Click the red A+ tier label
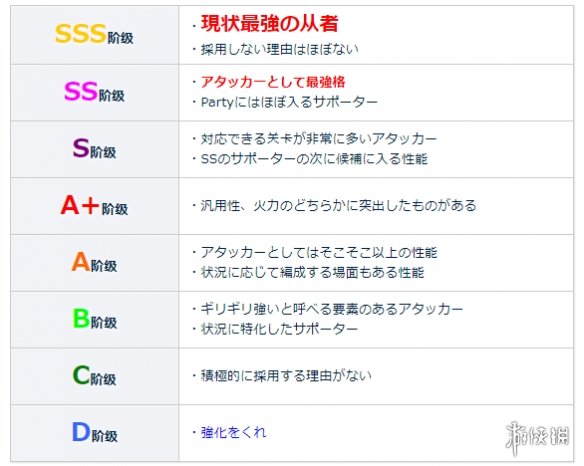 pos(94,205)
